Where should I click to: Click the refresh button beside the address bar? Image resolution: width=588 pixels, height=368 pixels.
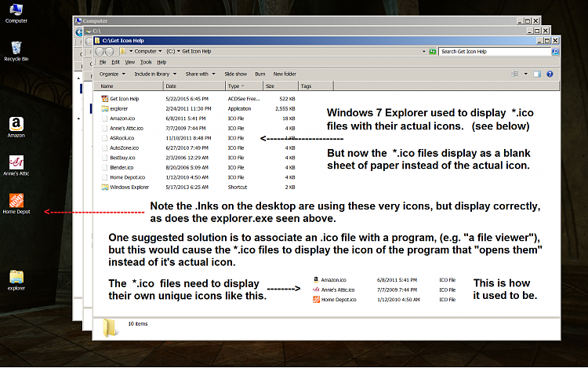coord(432,51)
